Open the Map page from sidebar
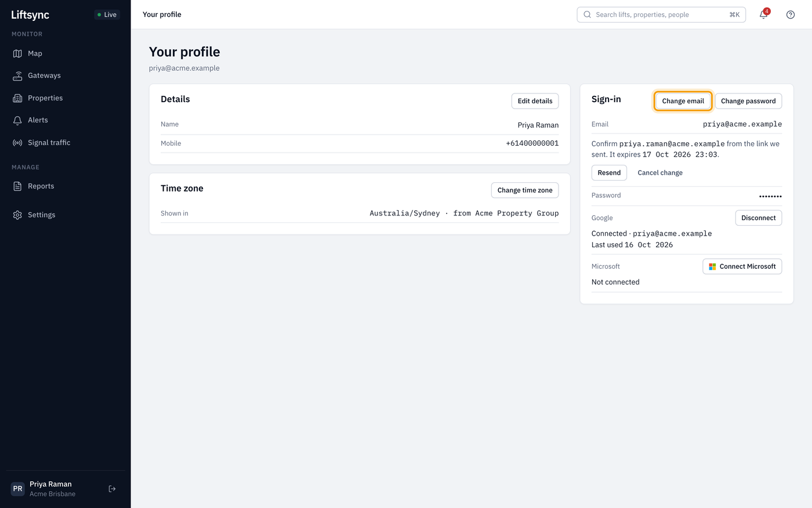The image size is (812, 508). 65,53
